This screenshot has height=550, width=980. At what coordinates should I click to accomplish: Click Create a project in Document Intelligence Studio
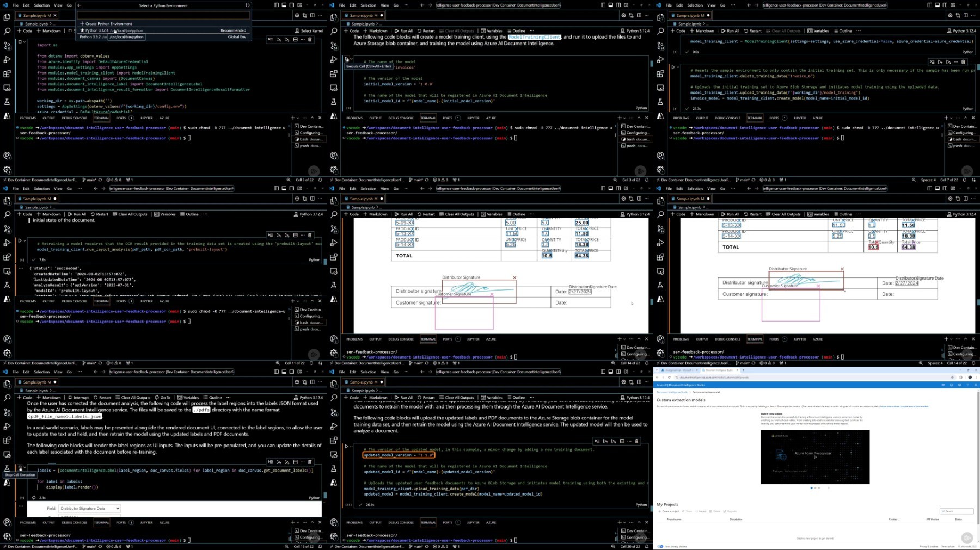click(669, 511)
